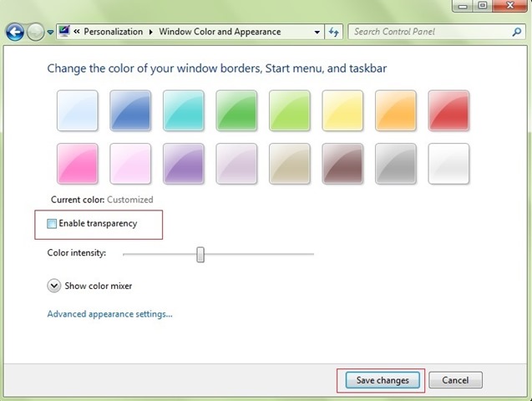Image resolution: width=532 pixels, height=401 pixels.
Task: Click the Color intensity slider handle
Action: 200,255
